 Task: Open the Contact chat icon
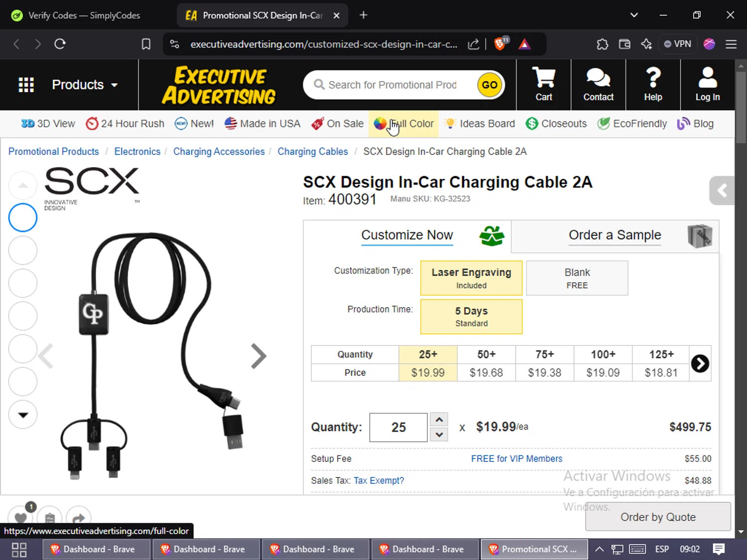[x=598, y=84]
